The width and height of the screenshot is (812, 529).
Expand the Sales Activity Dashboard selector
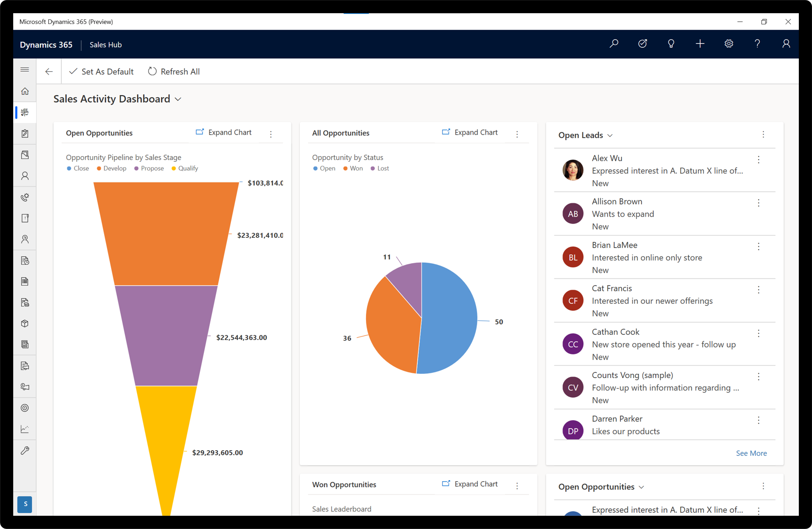click(x=177, y=99)
